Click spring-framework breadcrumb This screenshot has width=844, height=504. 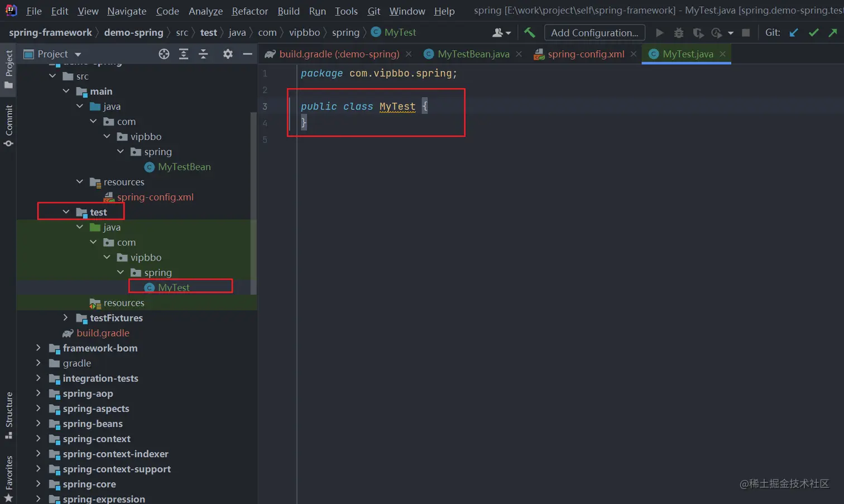(50, 32)
